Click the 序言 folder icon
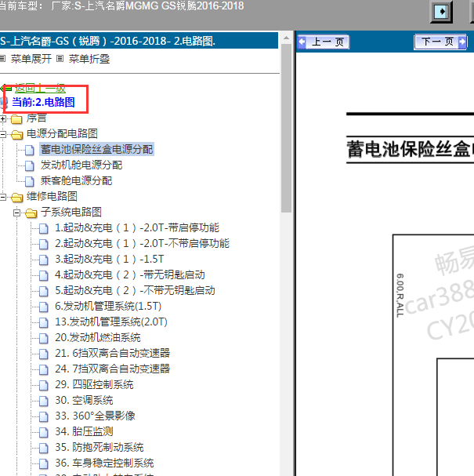 click(x=16, y=119)
